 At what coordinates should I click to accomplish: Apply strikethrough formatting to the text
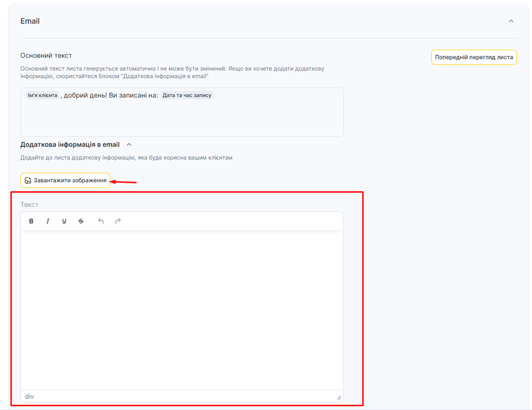pos(81,221)
